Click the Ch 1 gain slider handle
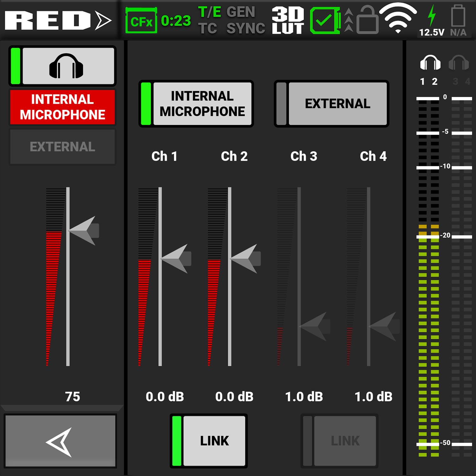This screenshot has height=476, width=476. click(177, 259)
